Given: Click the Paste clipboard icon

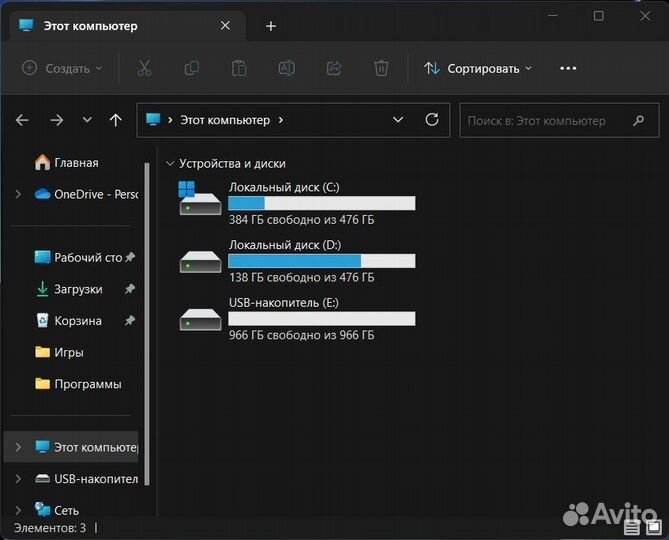Looking at the screenshot, I should [x=239, y=68].
